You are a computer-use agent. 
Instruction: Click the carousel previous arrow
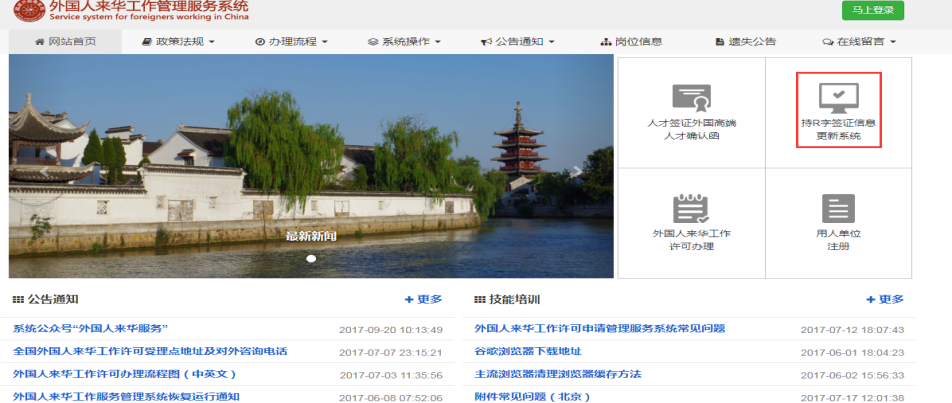point(44,172)
